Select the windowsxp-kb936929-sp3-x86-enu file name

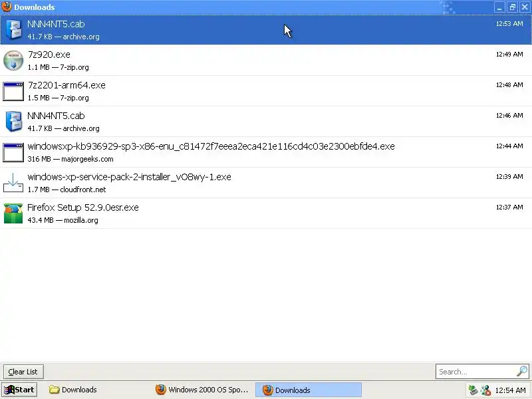click(211, 146)
